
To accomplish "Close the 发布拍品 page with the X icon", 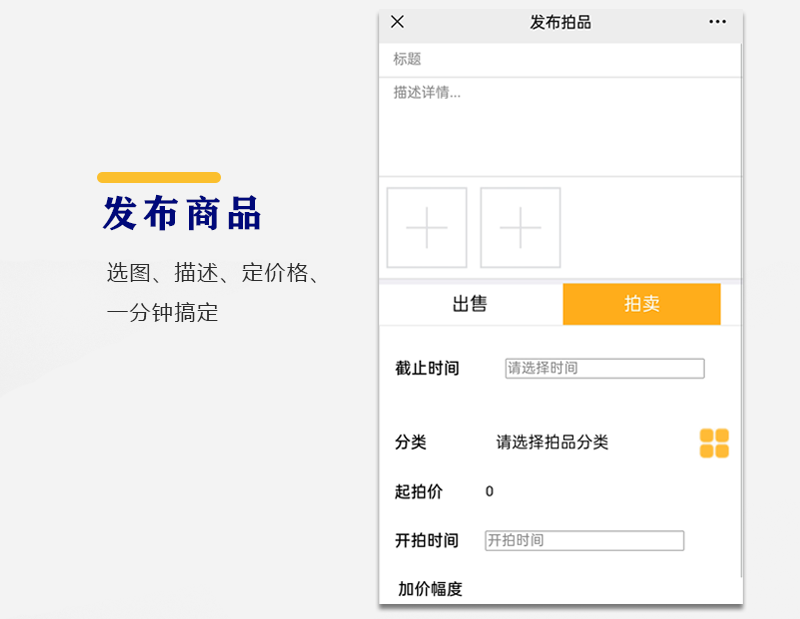I will 397,22.
